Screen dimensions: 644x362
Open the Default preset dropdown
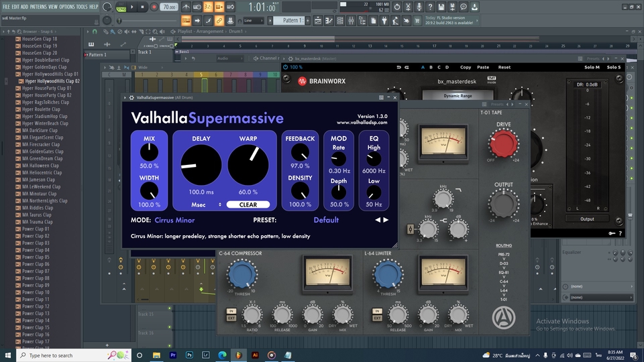click(326, 220)
